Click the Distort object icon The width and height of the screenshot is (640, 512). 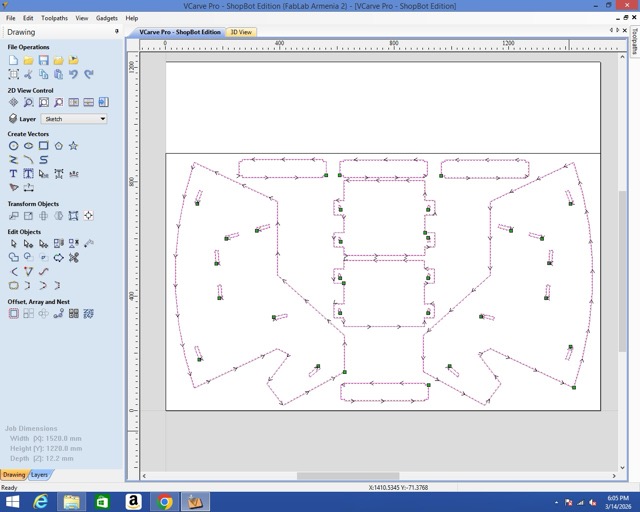tap(73, 216)
